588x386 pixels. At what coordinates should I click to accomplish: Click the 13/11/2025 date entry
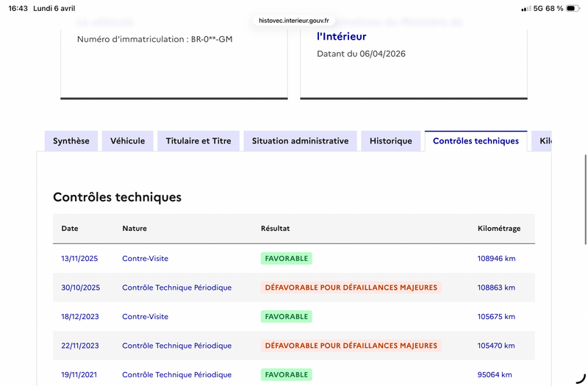[x=79, y=259]
